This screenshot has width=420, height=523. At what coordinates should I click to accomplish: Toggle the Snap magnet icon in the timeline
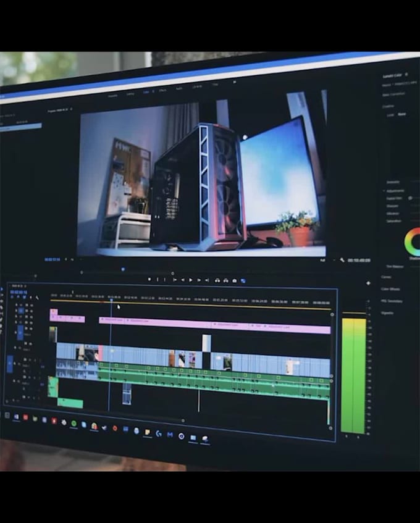19,297
